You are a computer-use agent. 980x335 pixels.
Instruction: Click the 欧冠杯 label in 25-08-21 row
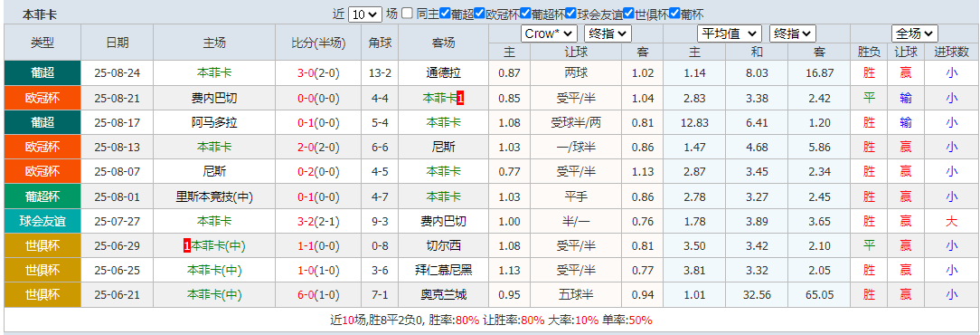click(42, 99)
